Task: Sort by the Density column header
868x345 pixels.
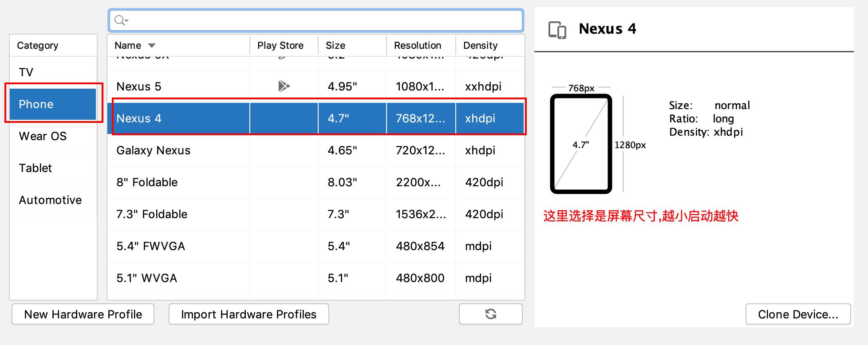Action: click(490, 45)
